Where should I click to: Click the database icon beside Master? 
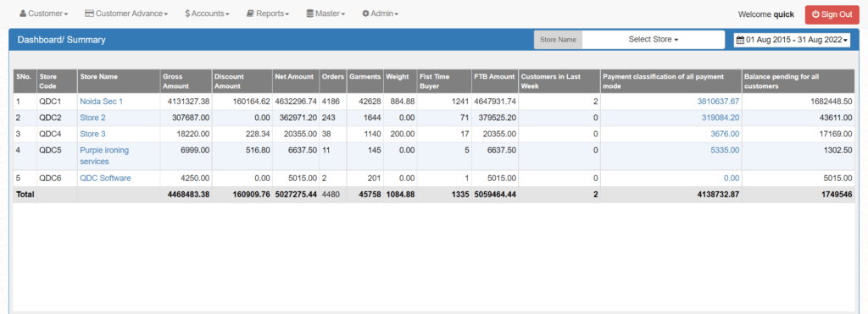coord(310,14)
